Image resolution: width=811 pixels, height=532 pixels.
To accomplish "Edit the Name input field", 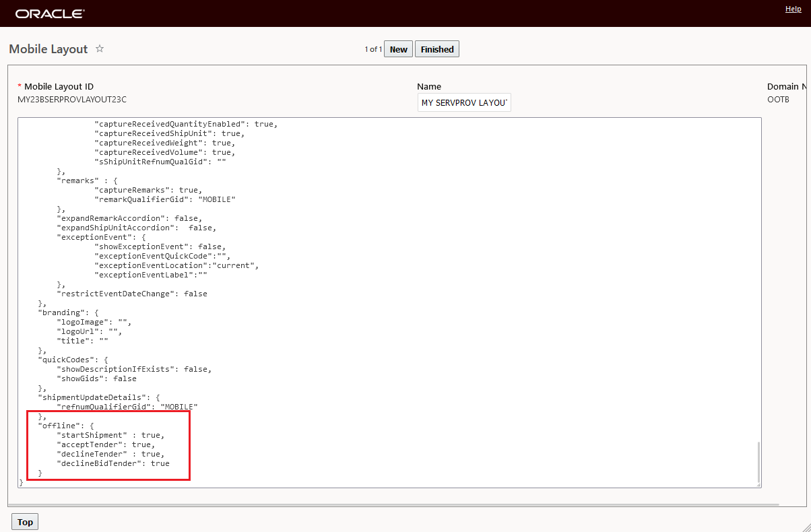I will point(464,102).
